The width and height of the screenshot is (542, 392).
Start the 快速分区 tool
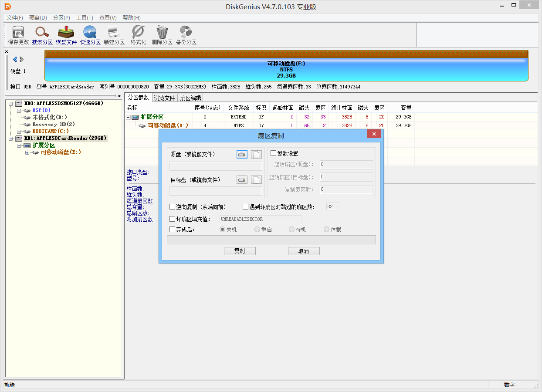coord(90,35)
